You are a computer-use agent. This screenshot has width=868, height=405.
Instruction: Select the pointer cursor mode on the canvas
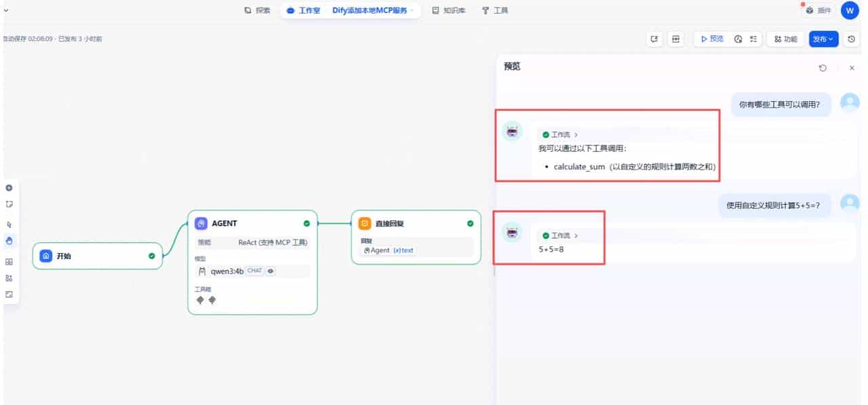(7, 224)
